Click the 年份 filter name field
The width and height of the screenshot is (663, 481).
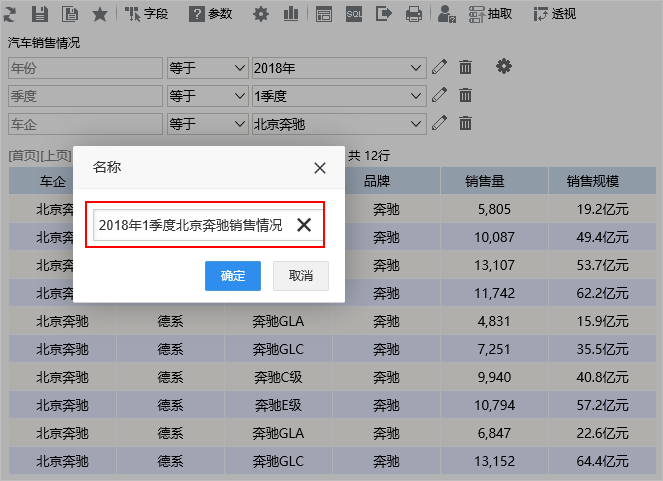(x=85, y=68)
